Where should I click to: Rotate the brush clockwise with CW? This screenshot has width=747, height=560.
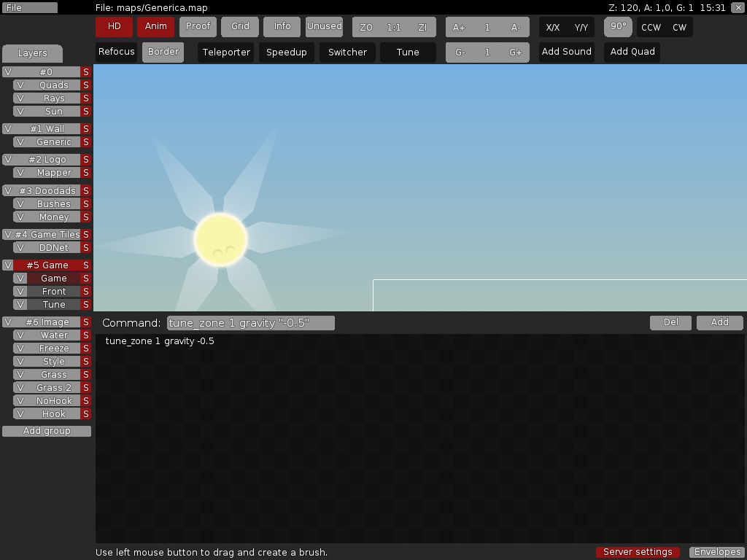[x=681, y=26]
